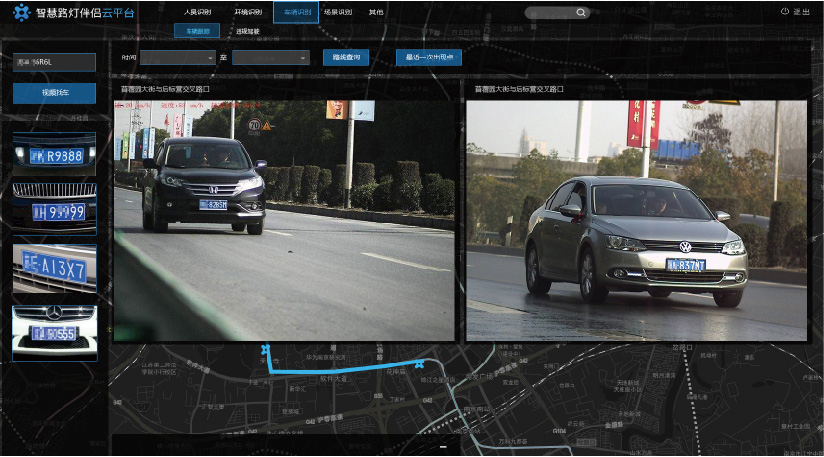824x457 pixels.
Task: Select the Mercedes plate thumbnail
Action: tap(54, 330)
